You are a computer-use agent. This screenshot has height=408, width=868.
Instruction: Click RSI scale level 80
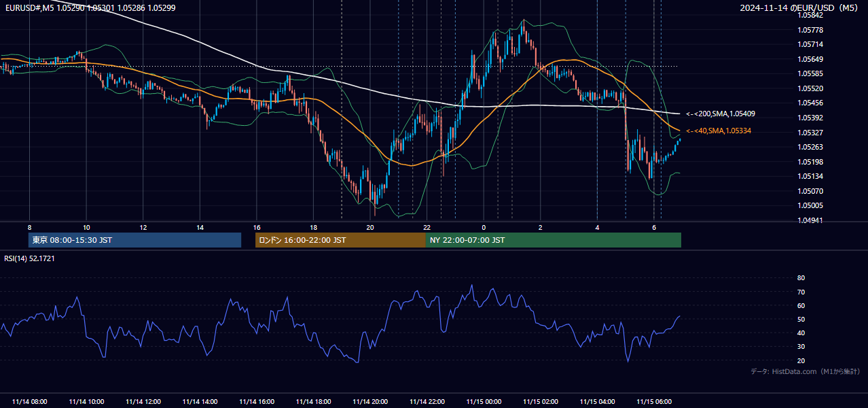801,278
